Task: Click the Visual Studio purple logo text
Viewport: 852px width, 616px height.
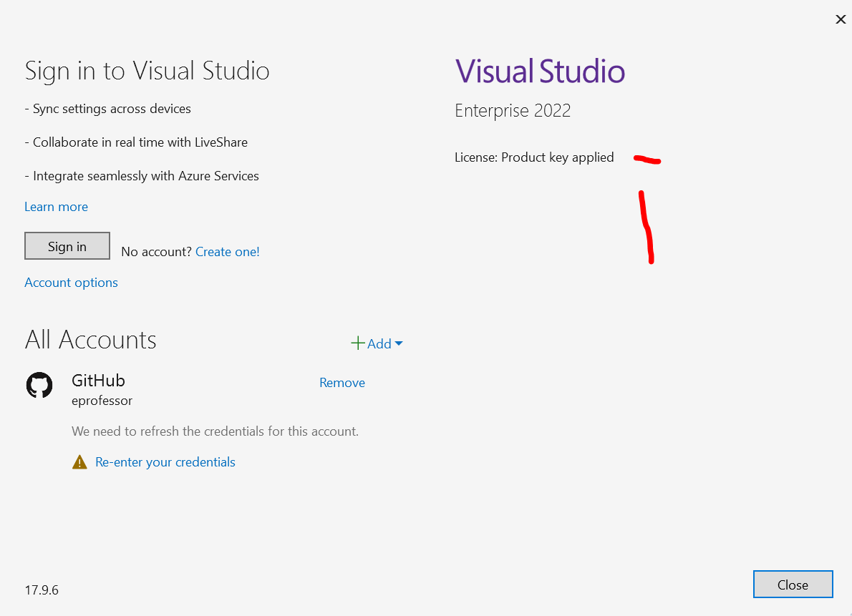Action: click(540, 71)
